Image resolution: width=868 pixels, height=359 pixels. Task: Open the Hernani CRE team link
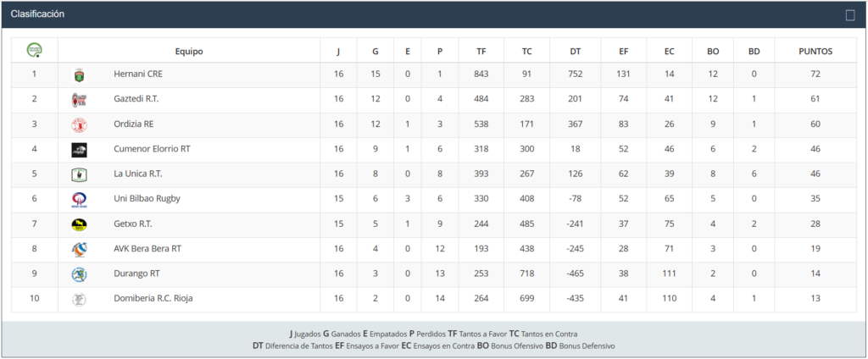click(x=137, y=75)
